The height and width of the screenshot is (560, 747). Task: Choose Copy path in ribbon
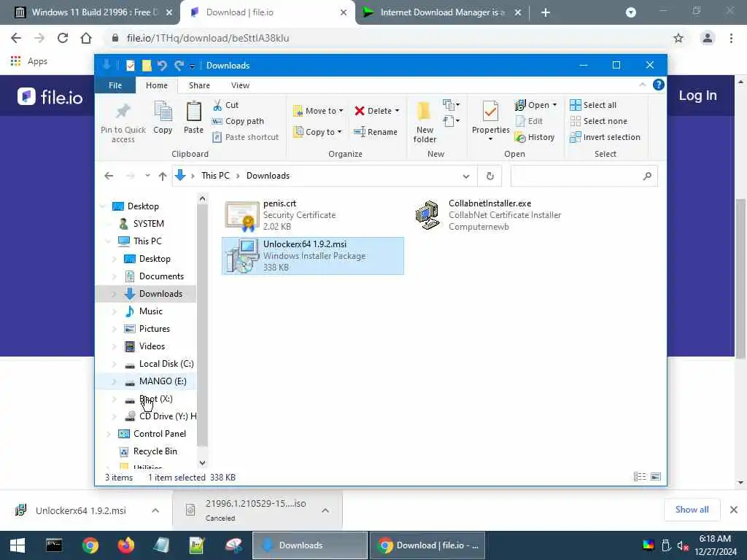[238, 122]
